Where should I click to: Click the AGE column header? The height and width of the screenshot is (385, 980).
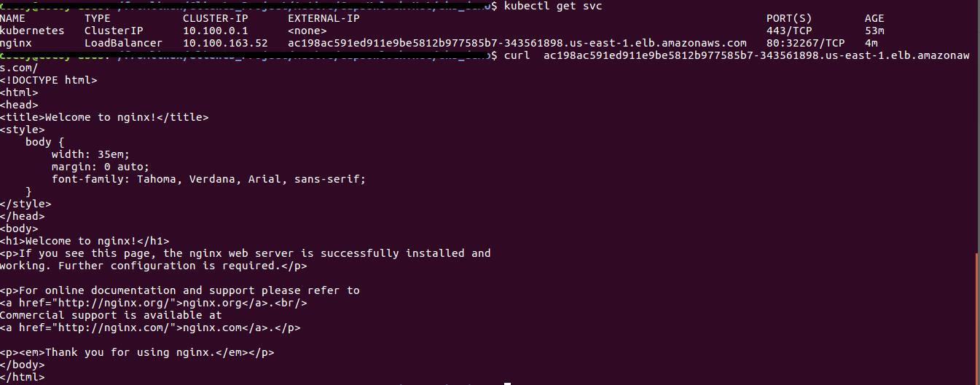click(x=874, y=18)
